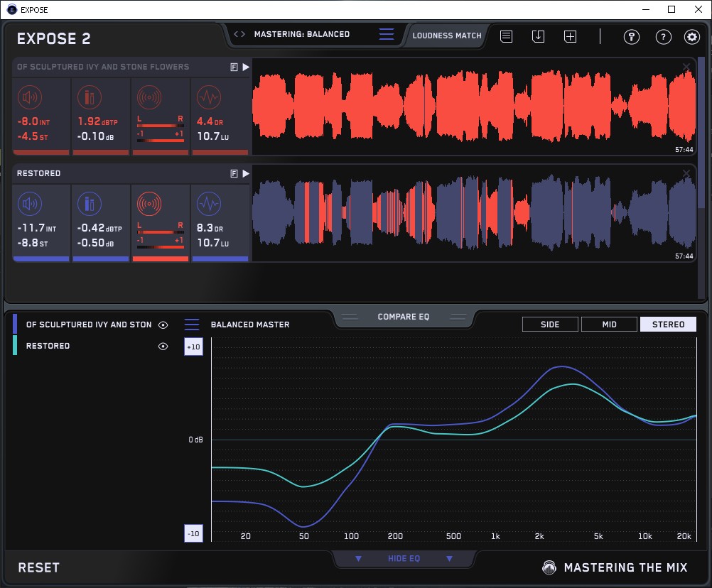This screenshot has height=588, width=712.
Task: Open the EQ target menu beside Balanced Master
Action: 192,325
